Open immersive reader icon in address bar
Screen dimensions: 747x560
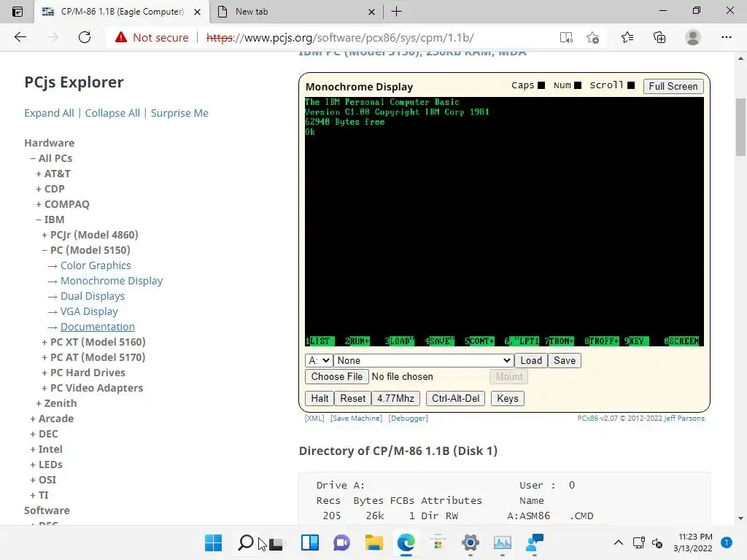point(566,38)
